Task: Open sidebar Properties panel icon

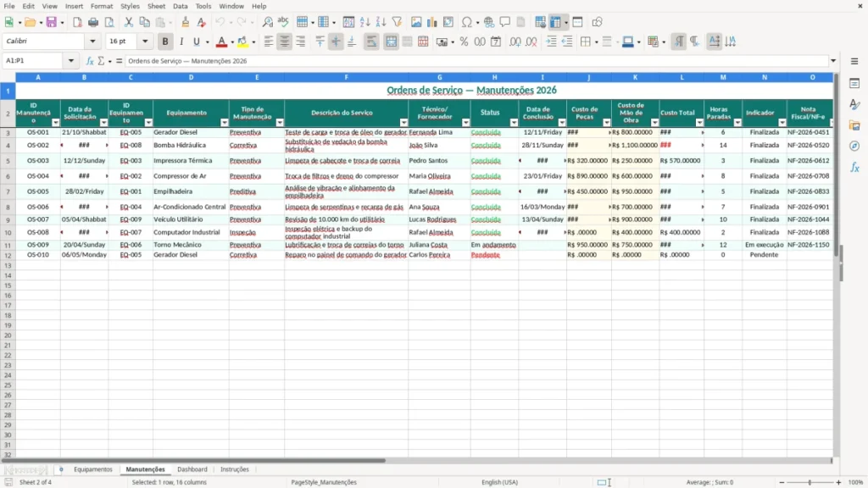Action: [854, 84]
